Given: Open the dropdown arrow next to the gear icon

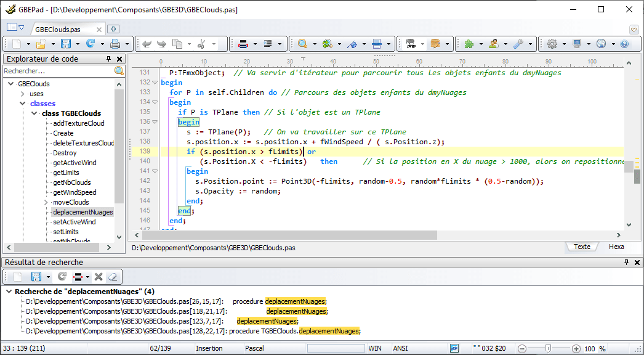Looking at the screenshot, I should pyautogui.click(x=565, y=44).
